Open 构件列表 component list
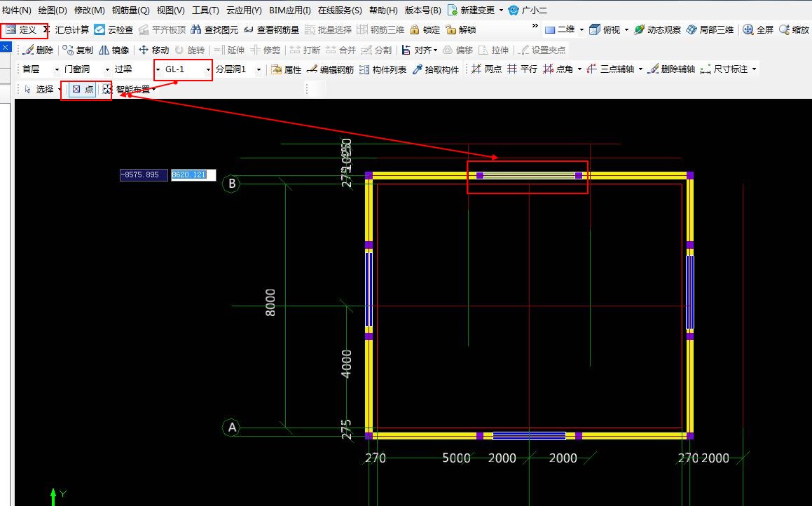This screenshot has width=812, height=506. [x=383, y=69]
